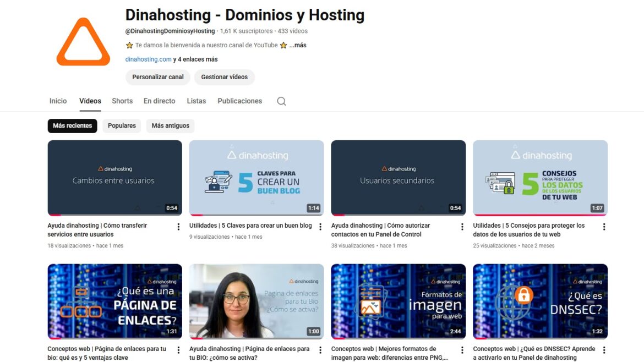Image resolution: width=644 pixels, height=362 pixels.
Task: Open the channel search icon
Action: coord(281,101)
